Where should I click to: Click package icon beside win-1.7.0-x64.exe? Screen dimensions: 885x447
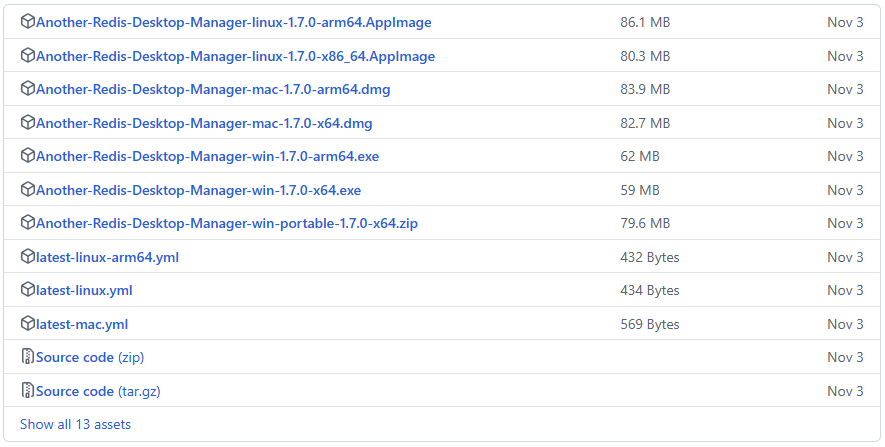point(27,189)
